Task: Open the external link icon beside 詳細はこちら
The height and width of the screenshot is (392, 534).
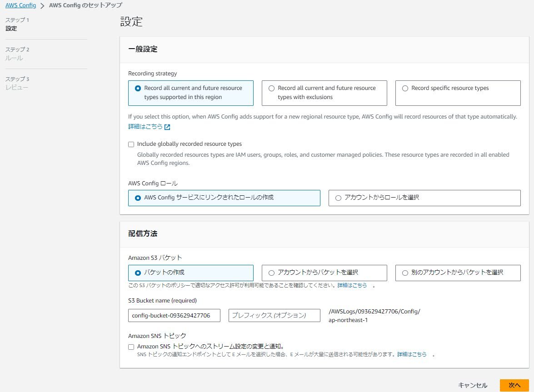Action: tap(167, 126)
